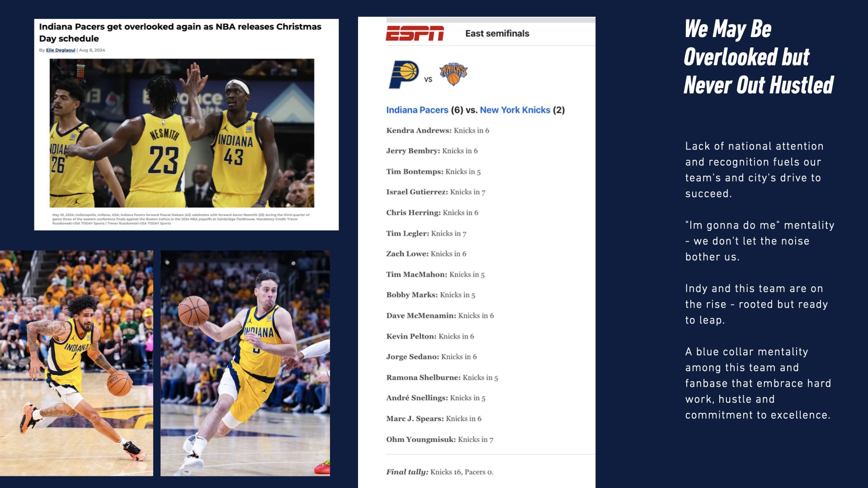Click the photo caption under article image
868x488 pixels.
pos(181,219)
